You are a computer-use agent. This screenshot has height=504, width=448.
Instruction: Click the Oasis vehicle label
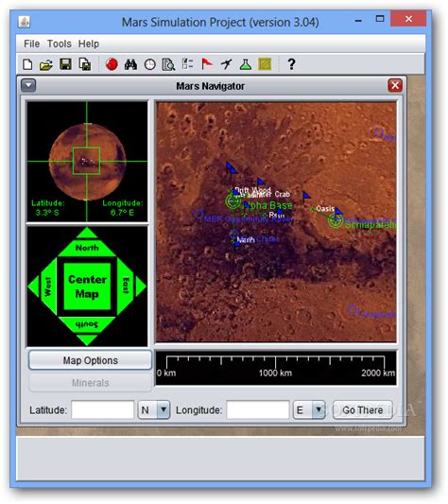coord(325,209)
